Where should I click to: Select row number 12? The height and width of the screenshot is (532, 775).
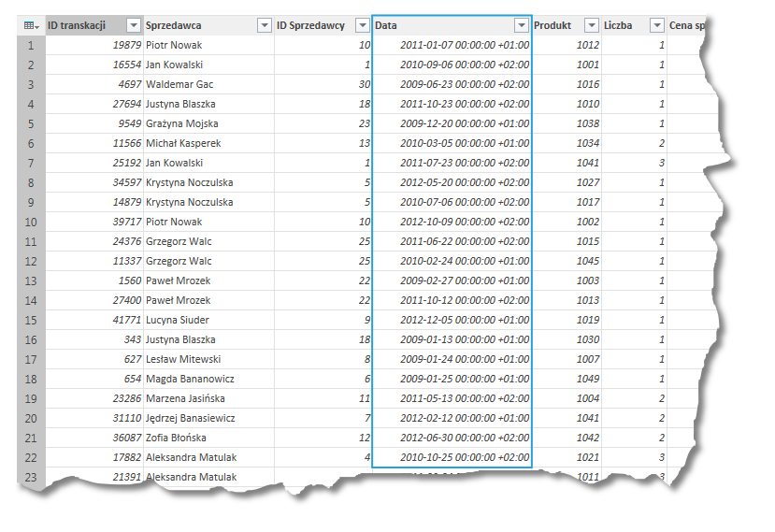tap(31, 261)
